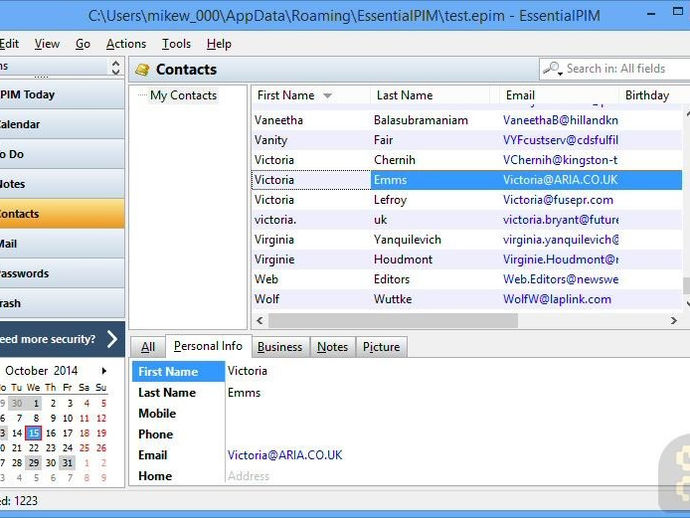Click horizontal scrollbar left arrow
The height and width of the screenshot is (518, 690).
[260, 320]
